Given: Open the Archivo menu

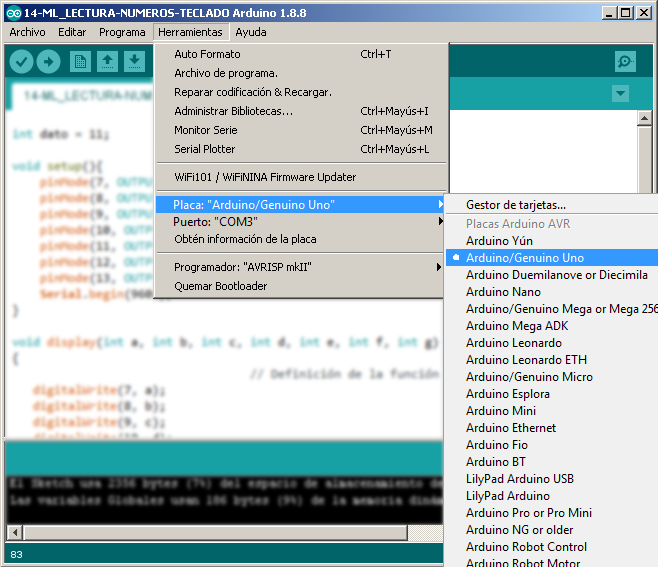Looking at the screenshot, I should click(27, 32).
